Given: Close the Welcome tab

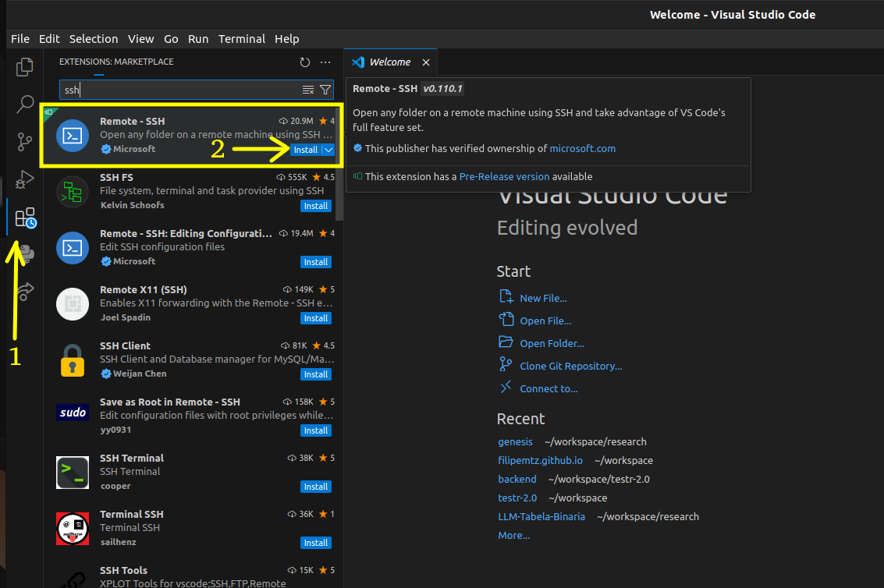Looking at the screenshot, I should 426,62.
